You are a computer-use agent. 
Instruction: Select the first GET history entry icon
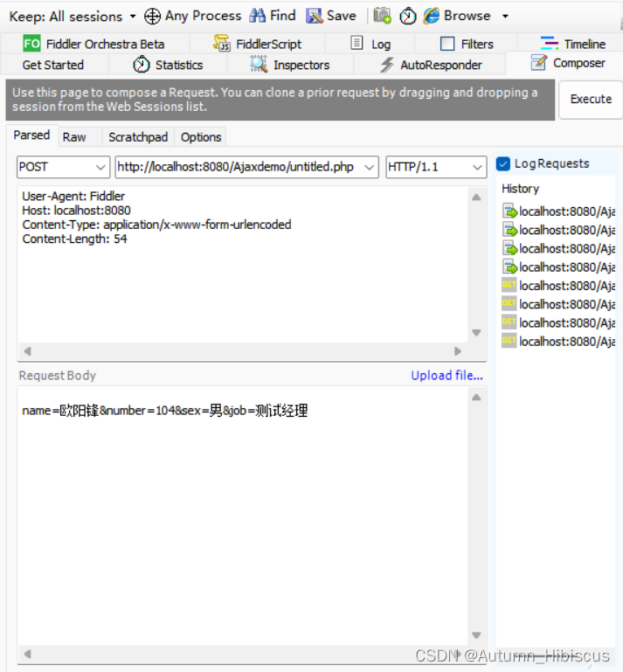(509, 285)
